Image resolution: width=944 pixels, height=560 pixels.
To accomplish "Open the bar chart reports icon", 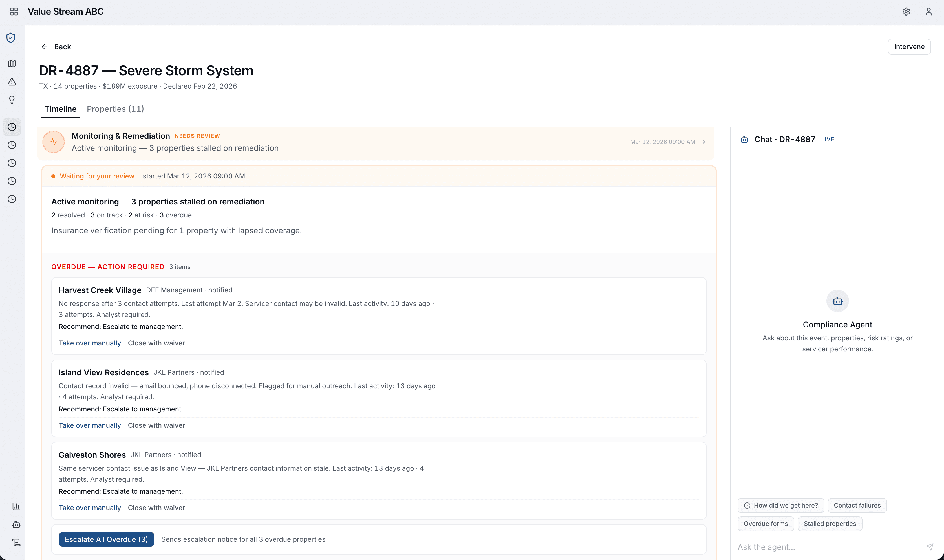I will point(16,506).
